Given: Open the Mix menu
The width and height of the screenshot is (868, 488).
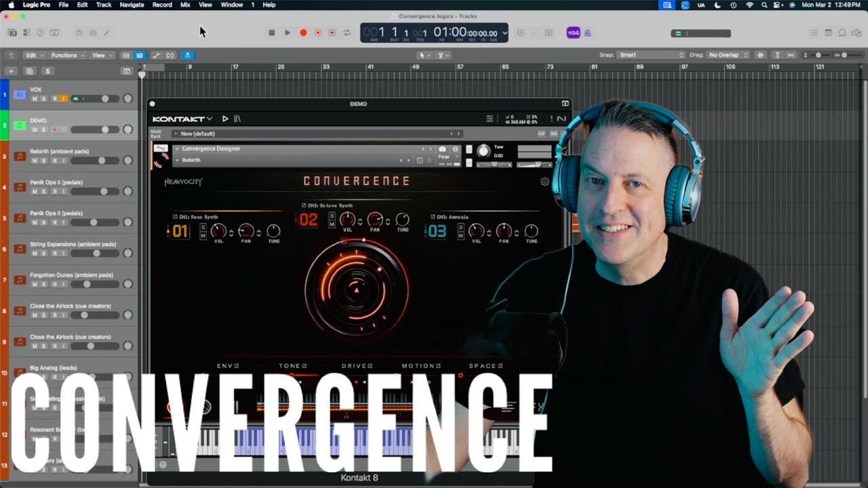Looking at the screenshot, I should pos(185,5).
